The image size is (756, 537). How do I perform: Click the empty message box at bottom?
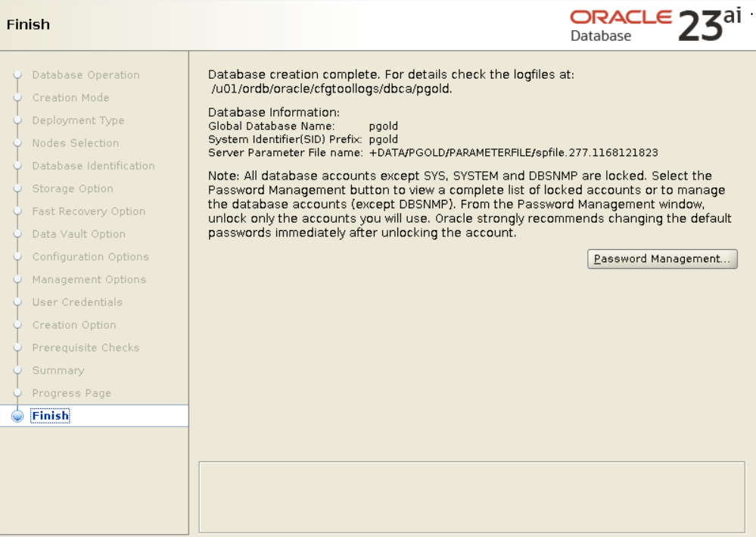472,497
